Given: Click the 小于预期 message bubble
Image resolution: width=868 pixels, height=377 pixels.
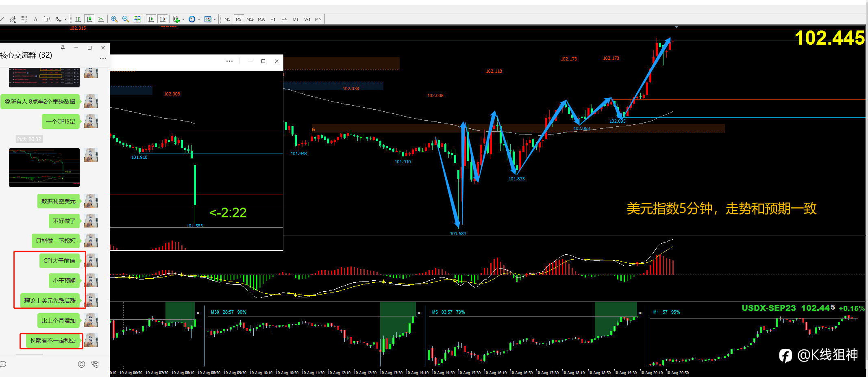Looking at the screenshot, I should [x=64, y=281].
